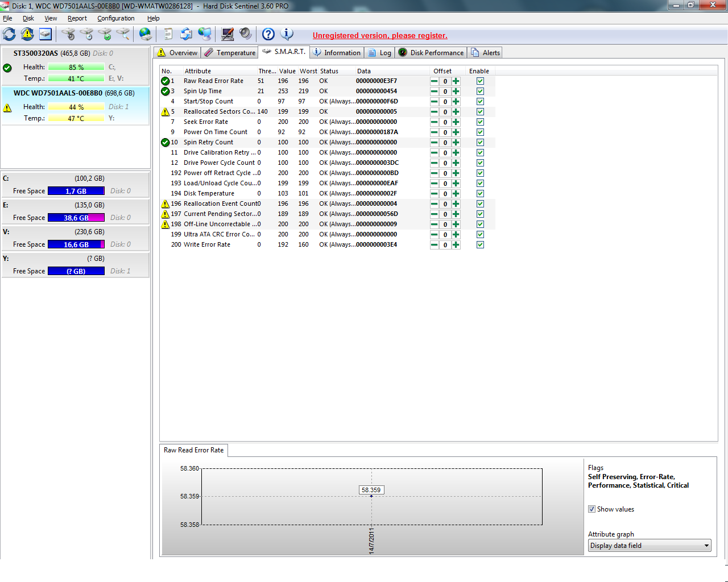This screenshot has height=582, width=728.
Task: Click the blue sync arrows document icon
Action: click(186, 34)
